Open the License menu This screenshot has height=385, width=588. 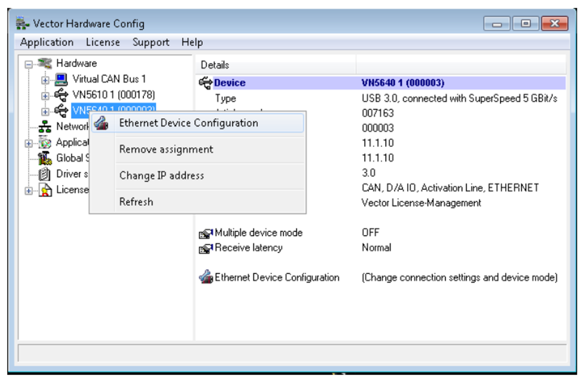pos(103,42)
